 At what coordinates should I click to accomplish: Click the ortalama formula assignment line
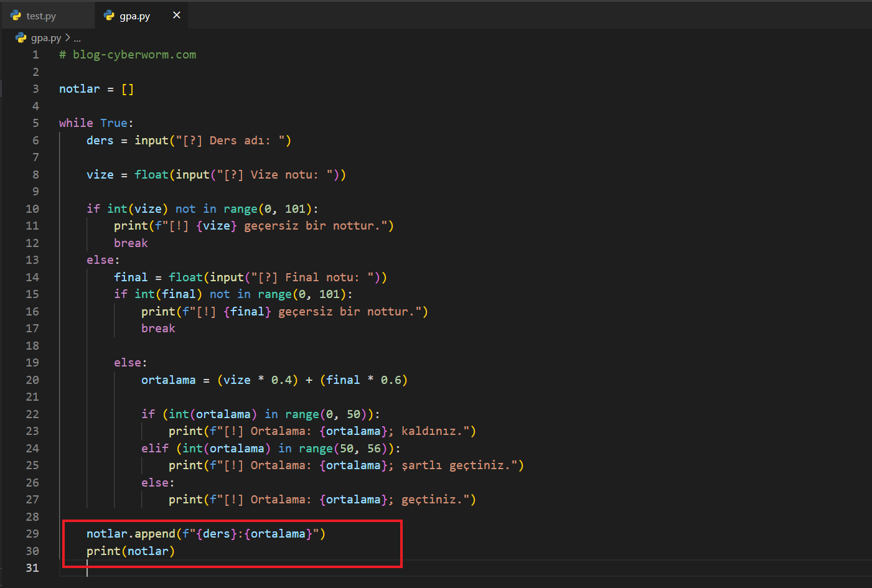(274, 380)
